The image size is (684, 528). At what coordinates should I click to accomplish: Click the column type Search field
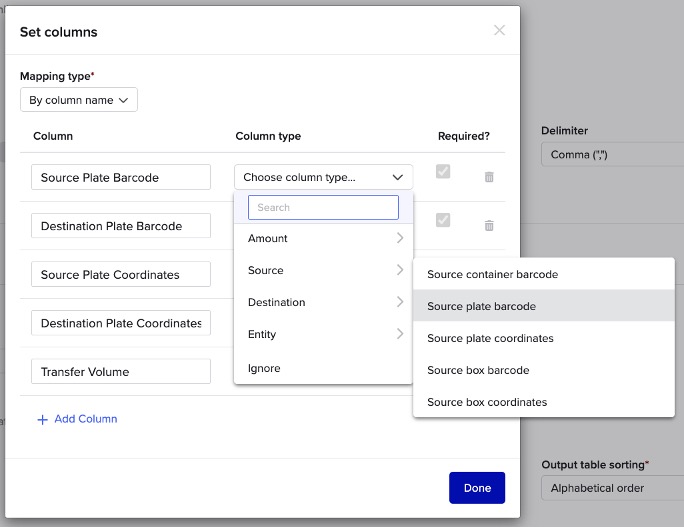[x=323, y=207]
